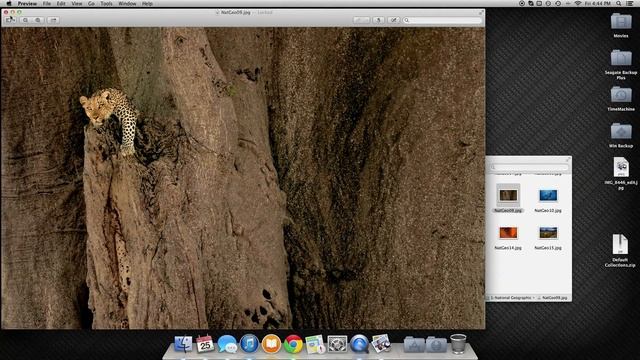640x360 pixels.
Task: Open QuickTime Player from the Dock
Action: point(359,344)
